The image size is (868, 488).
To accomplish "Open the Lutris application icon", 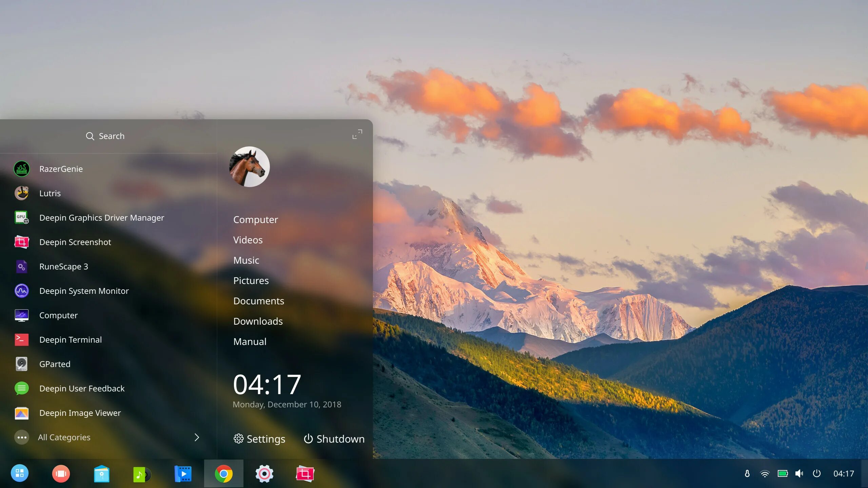I will point(22,193).
